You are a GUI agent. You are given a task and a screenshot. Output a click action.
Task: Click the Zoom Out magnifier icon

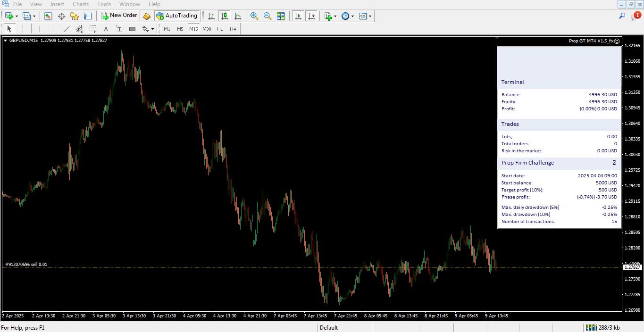(x=268, y=16)
